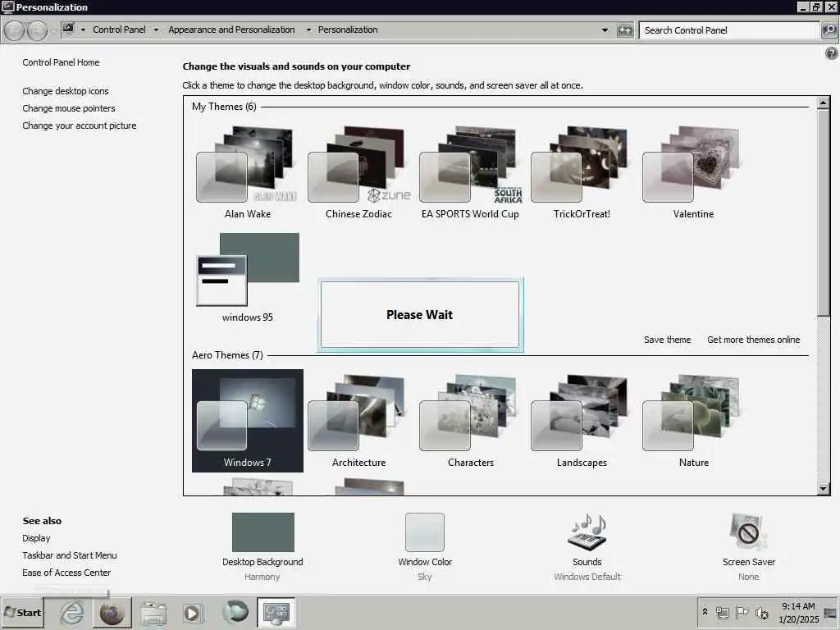Click Appearance and Personalization breadcrumb
Image resolution: width=840 pixels, height=630 pixels.
pyautogui.click(x=231, y=30)
